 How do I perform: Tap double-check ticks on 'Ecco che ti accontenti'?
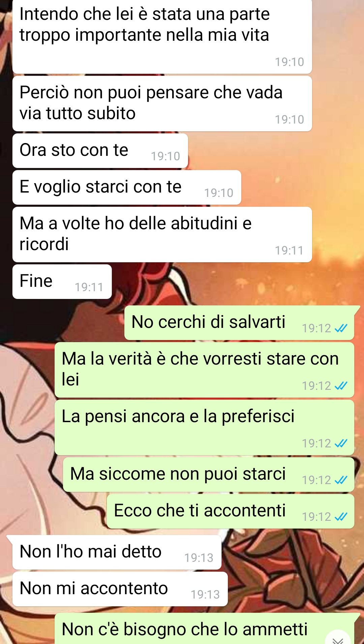click(x=341, y=517)
